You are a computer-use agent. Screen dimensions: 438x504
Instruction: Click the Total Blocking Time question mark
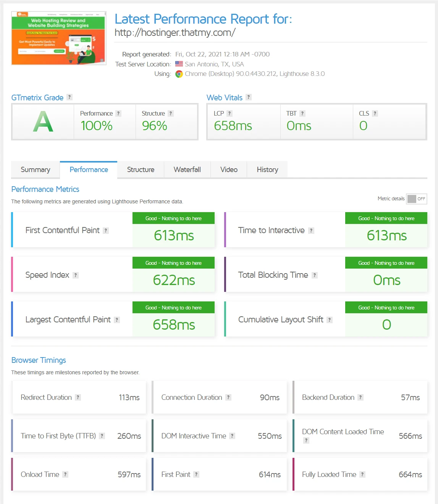(x=314, y=275)
